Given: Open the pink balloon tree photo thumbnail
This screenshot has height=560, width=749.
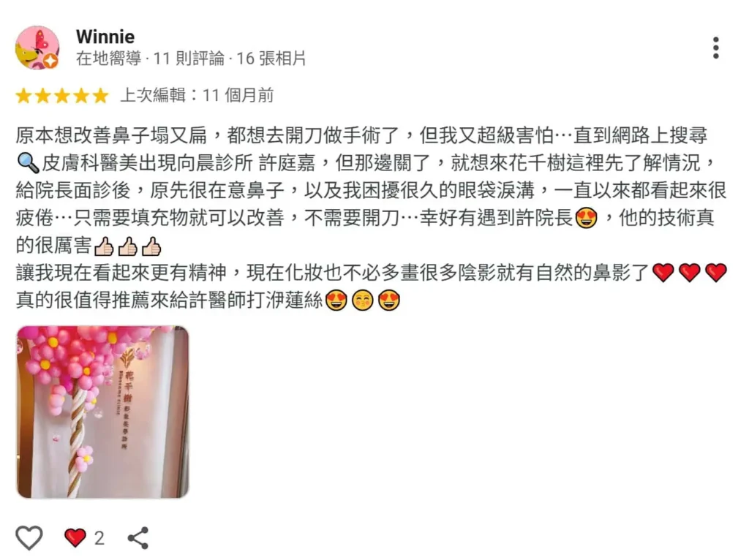Looking at the screenshot, I should click(102, 412).
